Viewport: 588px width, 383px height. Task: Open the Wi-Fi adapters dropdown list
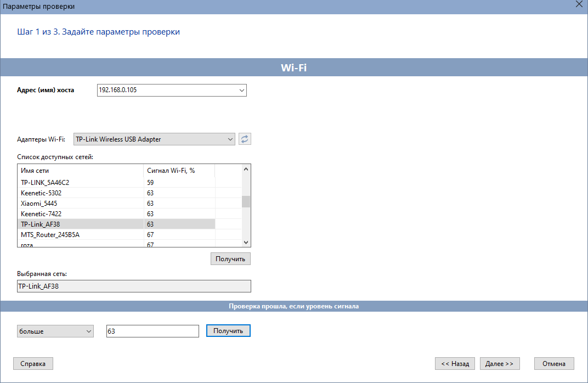point(230,139)
